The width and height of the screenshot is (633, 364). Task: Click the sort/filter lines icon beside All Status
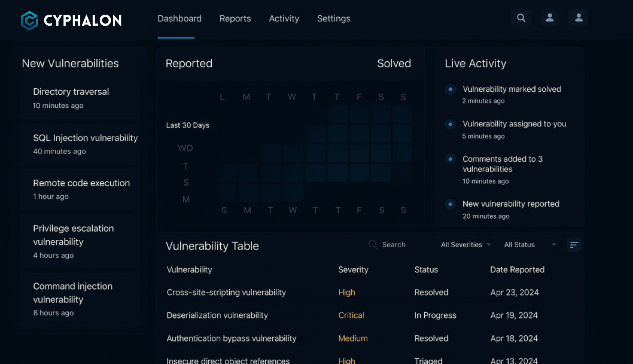point(574,245)
